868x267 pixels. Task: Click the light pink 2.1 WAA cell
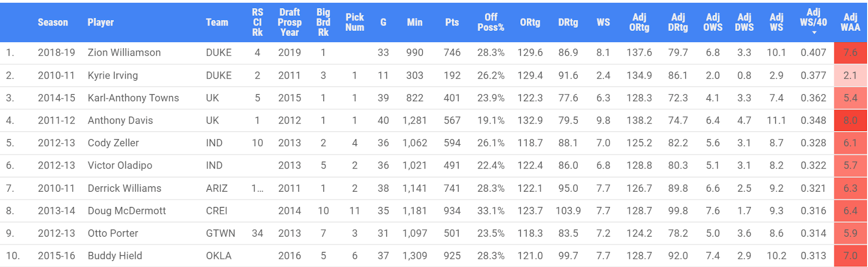click(850, 75)
